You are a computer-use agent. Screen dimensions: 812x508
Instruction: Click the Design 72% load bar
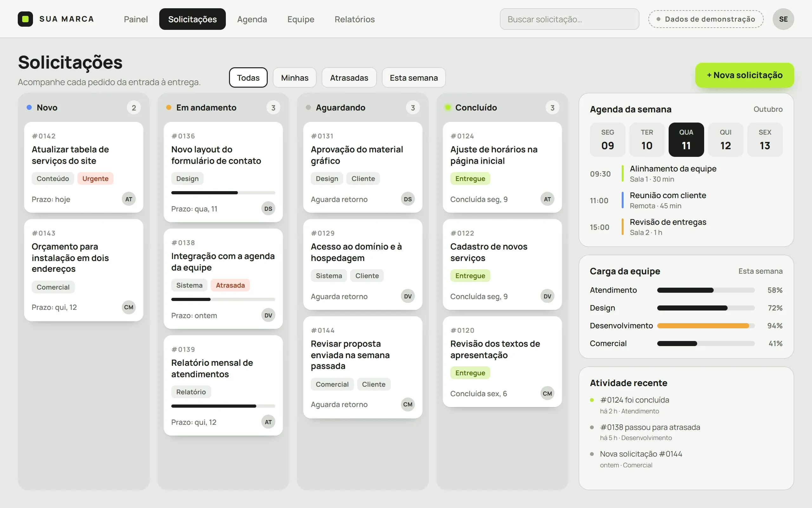[706, 308]
